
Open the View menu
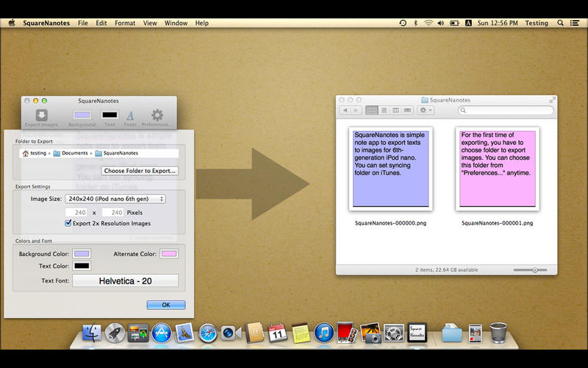click(x=150, y=23)
